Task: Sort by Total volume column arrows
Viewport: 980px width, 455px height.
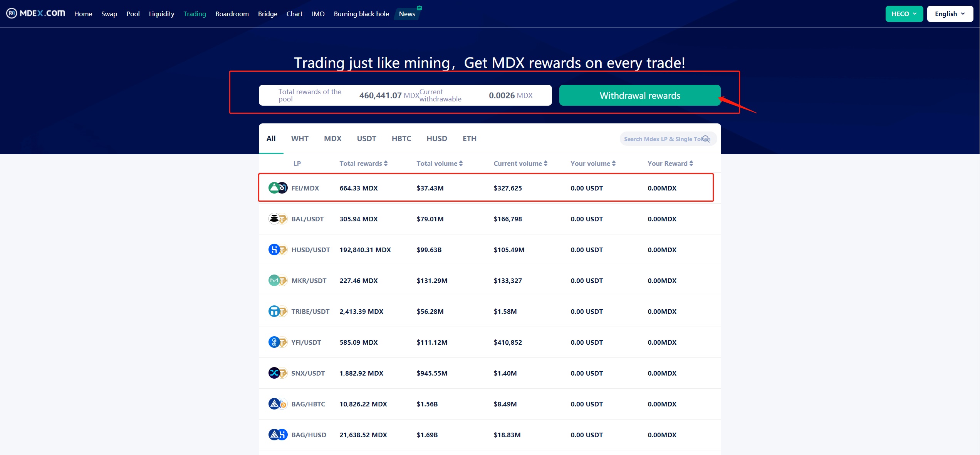Action: pyautogui.click(x=461, y=163)
